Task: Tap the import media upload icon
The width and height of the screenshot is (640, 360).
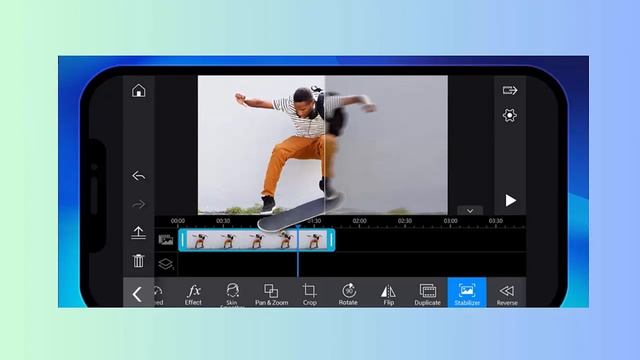Action: [x=138, y=233]
